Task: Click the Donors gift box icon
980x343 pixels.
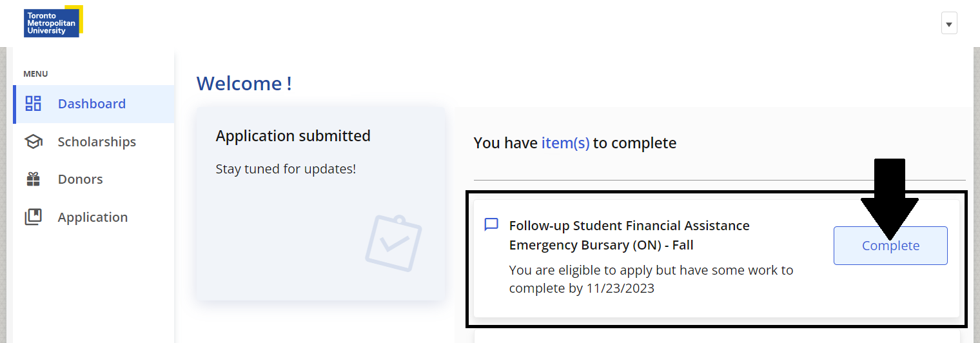Action: point(33,179)
